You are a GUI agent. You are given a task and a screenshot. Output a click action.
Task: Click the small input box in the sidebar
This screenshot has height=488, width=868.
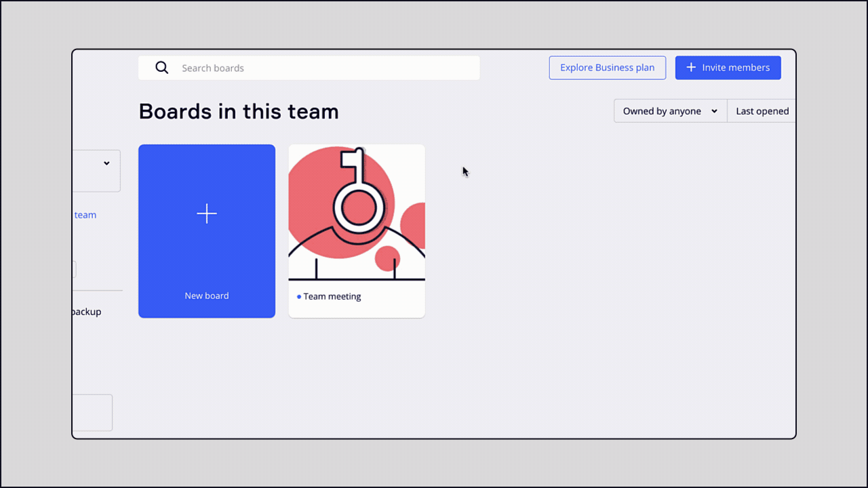tap(73, 269)
